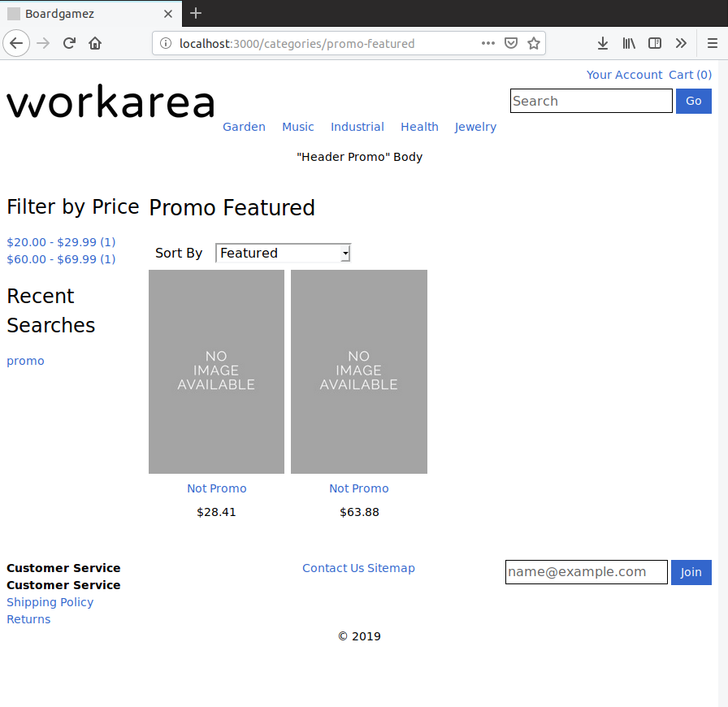The height and width of the screenshot is (707, 728).
Task: Open a new browser tab
Action: [196, 13]
